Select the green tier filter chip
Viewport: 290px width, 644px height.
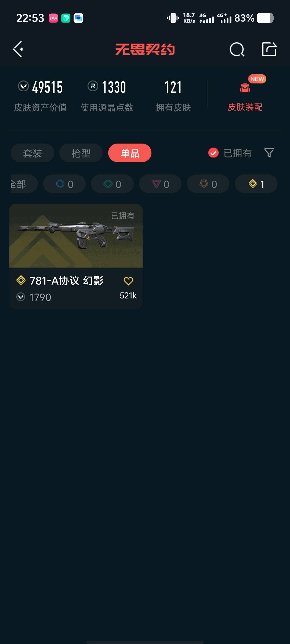coord(112,184)
